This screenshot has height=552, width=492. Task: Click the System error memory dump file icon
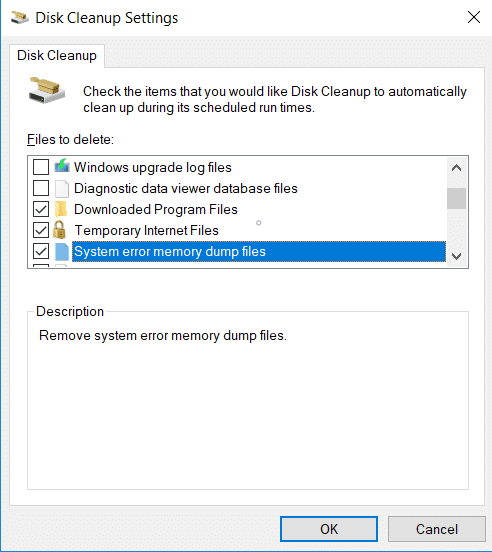click(62, 251)
